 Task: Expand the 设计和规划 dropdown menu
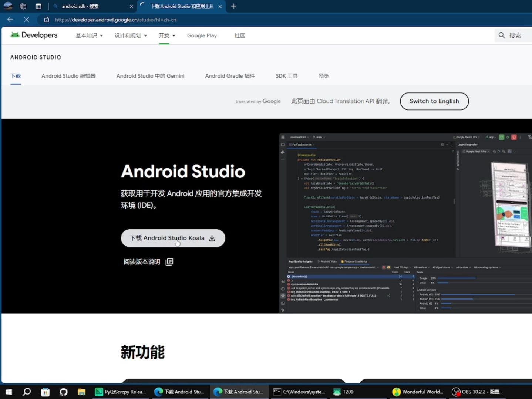[x=131, y=35]
